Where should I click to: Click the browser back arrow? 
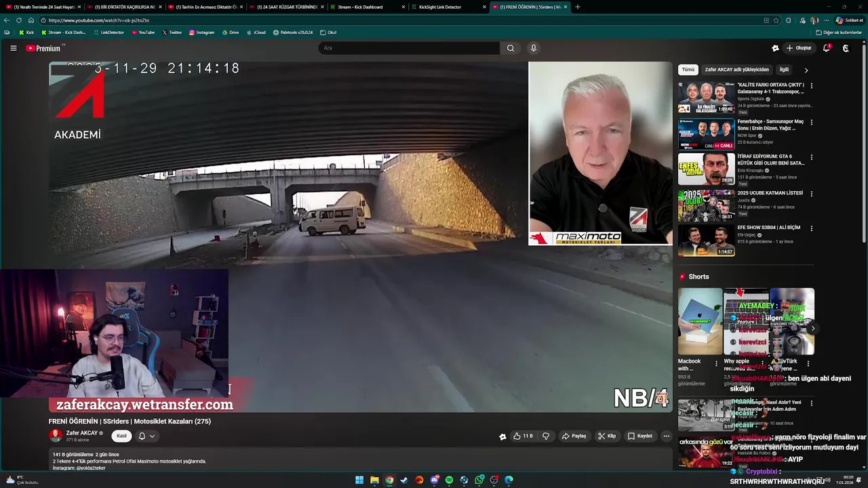point(7,20)
